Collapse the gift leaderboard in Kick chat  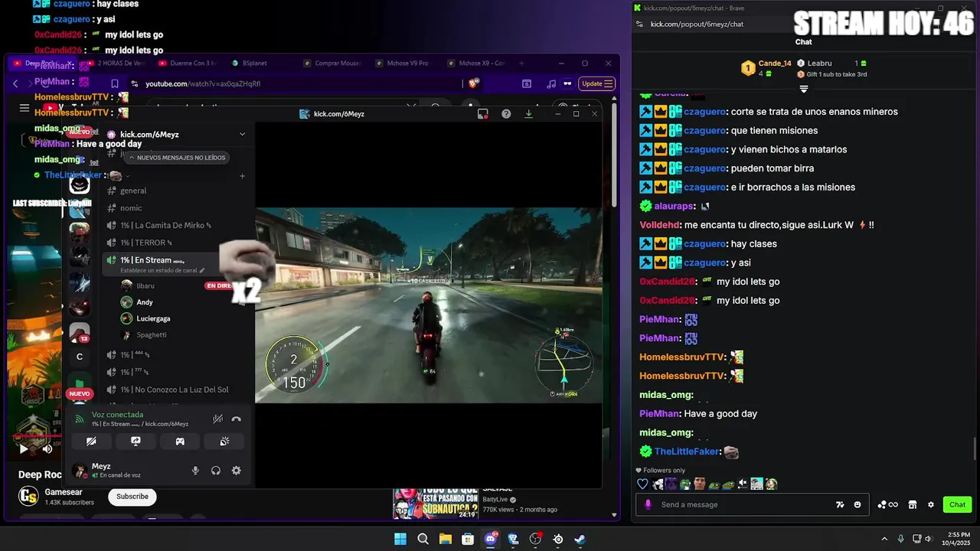pyautogui.click(x=804, y=90)
